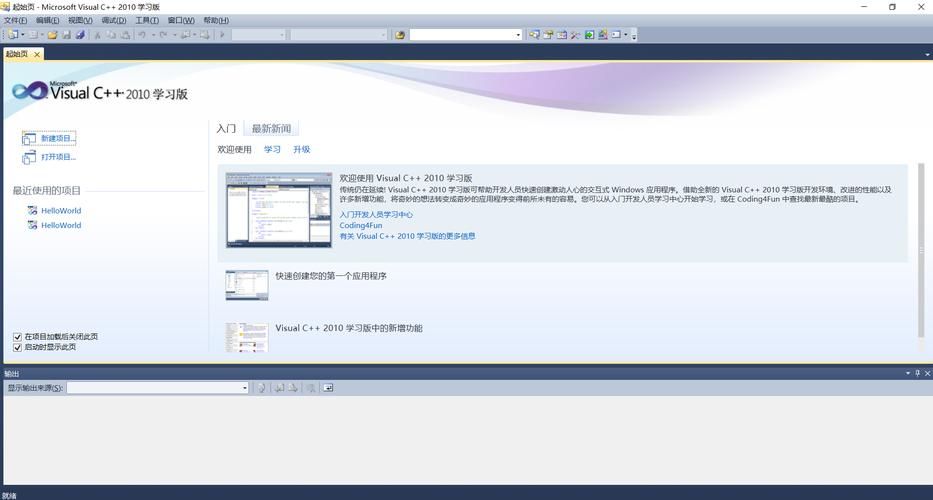Click the Coding4Fun link

click(x=360, y=225)
